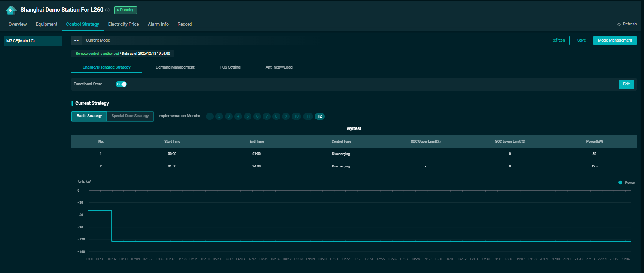Click the Power legend dot on chart
The height and width of the screenshot is (273, 644).
(620, 183)
